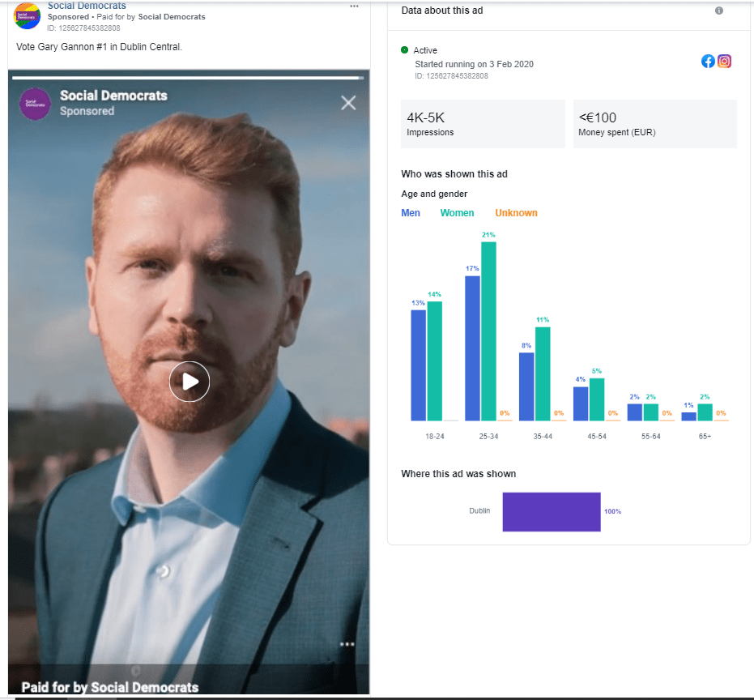Viewport: 754px width, 700px height.
Task: Play the Gary Gannon ad video
Action: [190, 382]
